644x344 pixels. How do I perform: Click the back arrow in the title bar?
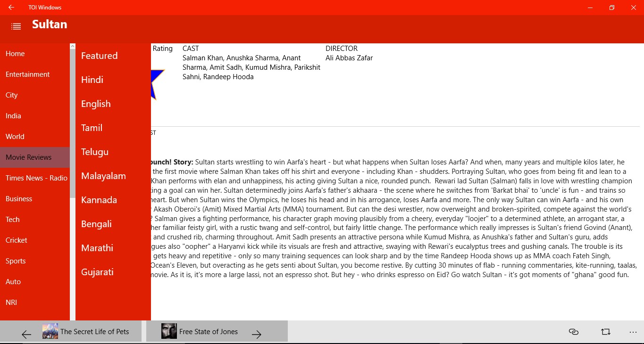click(10, 7)
